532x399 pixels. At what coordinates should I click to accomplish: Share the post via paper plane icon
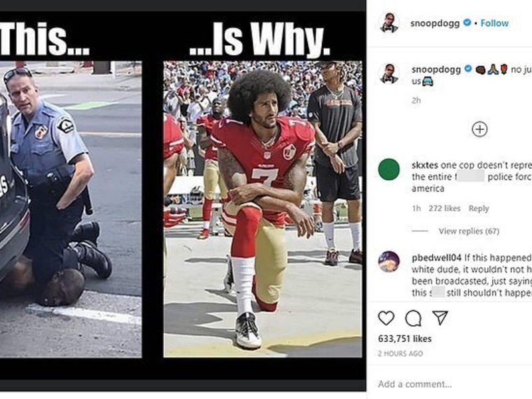click(440, 318)
